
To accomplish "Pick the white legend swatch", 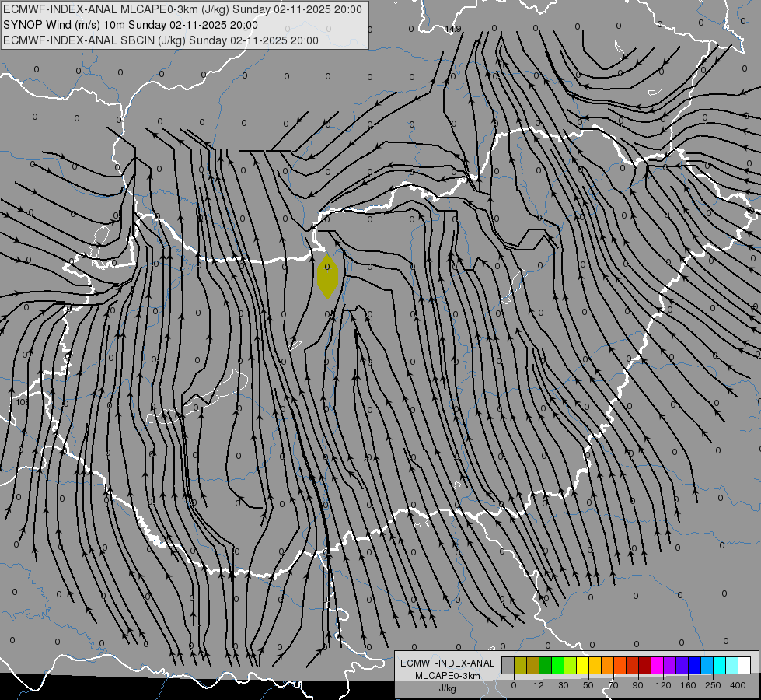I will tap(745, 665).
